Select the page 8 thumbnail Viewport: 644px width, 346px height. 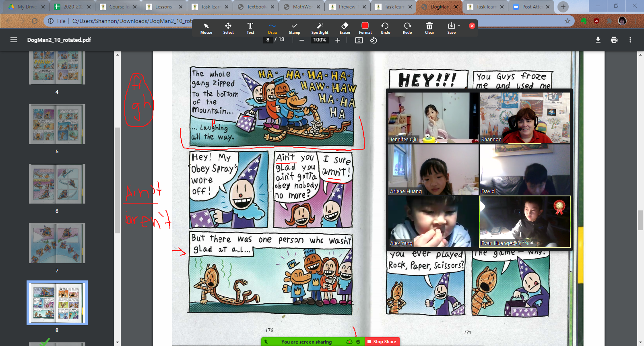(x=57, y=303)
